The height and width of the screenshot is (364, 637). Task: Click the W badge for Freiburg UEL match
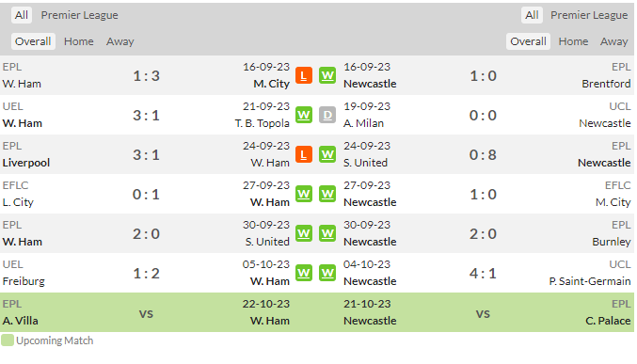point(304,273)
